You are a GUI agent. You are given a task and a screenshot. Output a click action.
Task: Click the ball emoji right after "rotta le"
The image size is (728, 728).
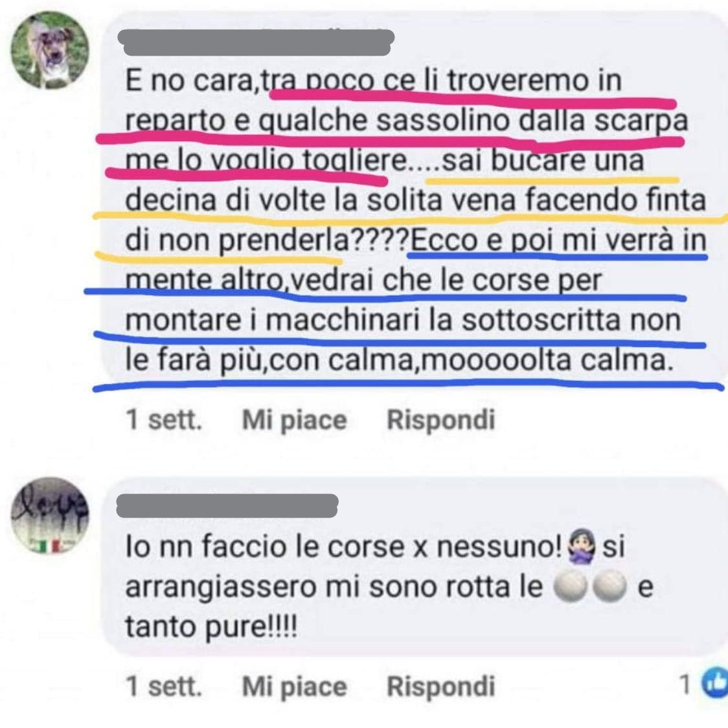point(570,587)
